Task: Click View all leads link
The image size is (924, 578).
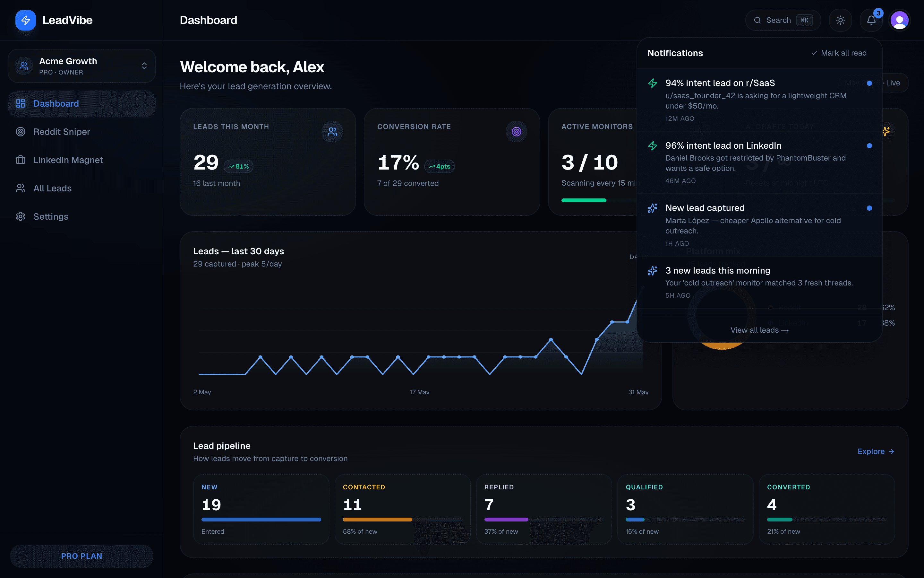Action: (759, 330)
